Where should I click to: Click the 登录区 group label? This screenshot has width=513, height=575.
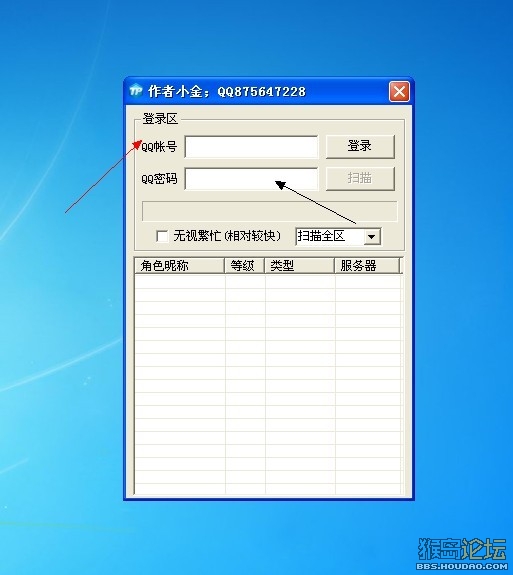pyautogui.click(x=160, y=119)
